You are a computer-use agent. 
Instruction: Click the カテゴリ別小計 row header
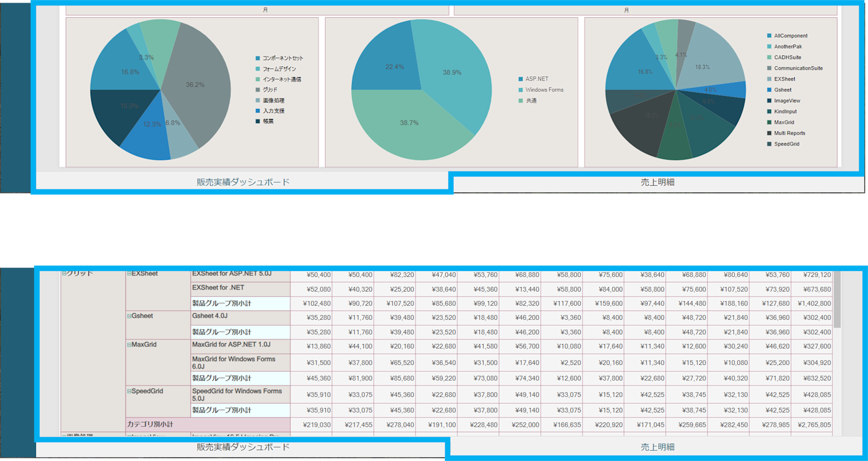208,425
